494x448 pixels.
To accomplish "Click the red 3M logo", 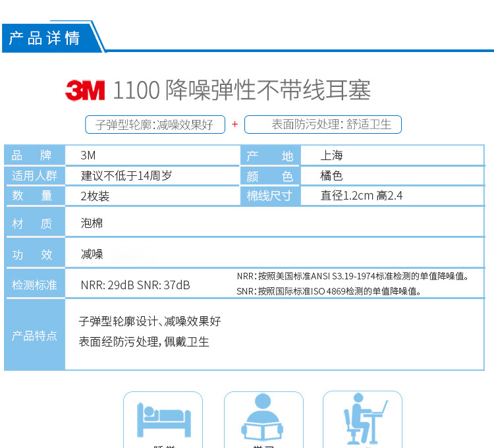I will click(85, 90).
